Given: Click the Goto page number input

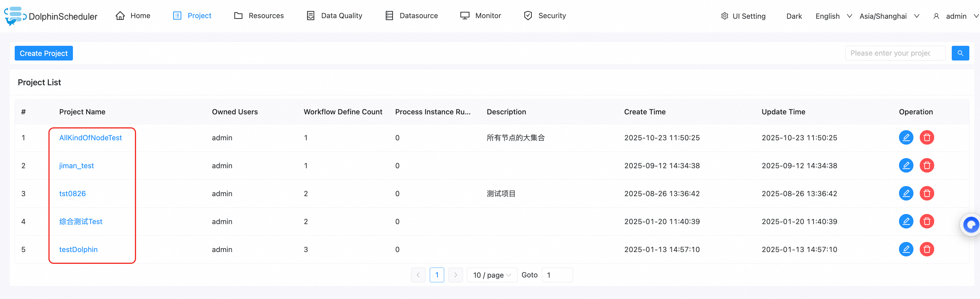Looking at the screenshot, I should click(x=557, y=275).
